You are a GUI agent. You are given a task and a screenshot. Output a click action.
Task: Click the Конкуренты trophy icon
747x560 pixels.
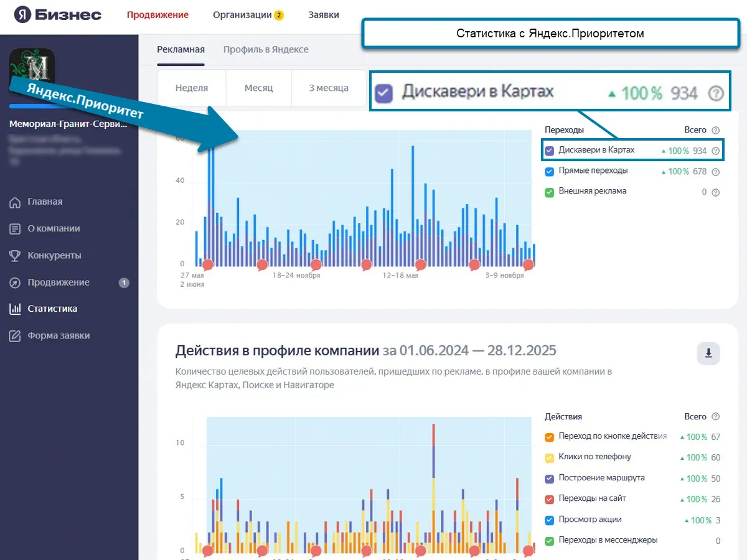16,256
